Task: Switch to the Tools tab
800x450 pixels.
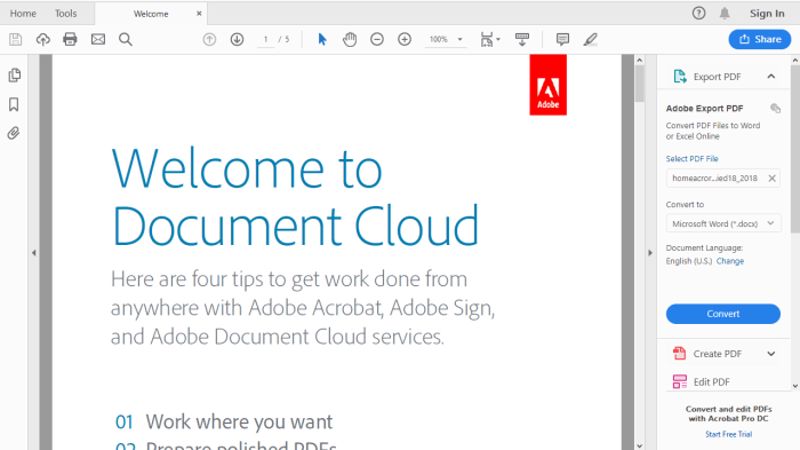Action: [66, 14]
